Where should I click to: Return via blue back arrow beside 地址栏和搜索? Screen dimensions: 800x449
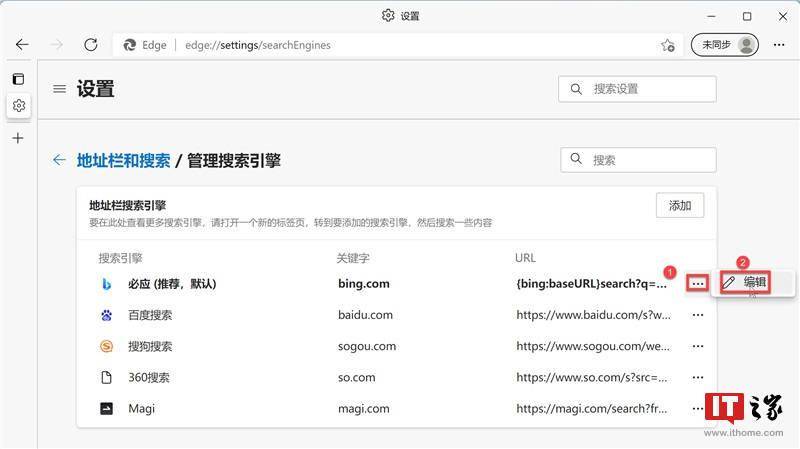59,160
